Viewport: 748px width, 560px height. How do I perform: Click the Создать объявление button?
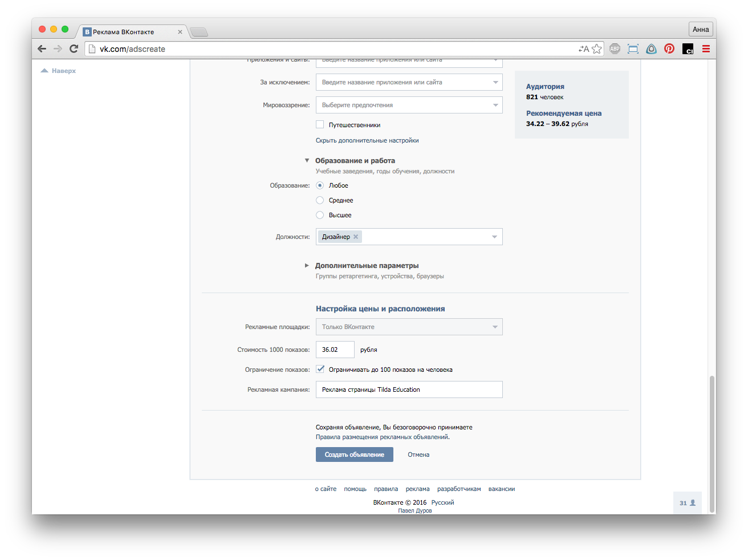pyautogui.click(x=354, y=455)
